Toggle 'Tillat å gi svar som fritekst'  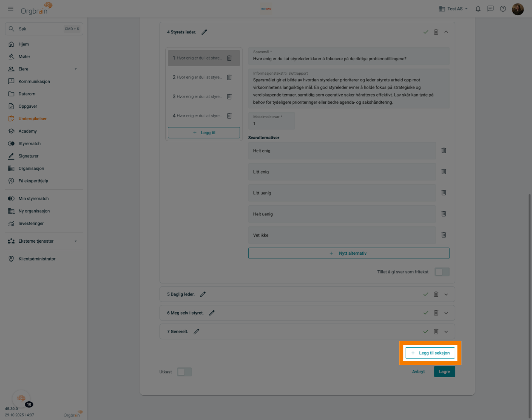coord(442,272)
